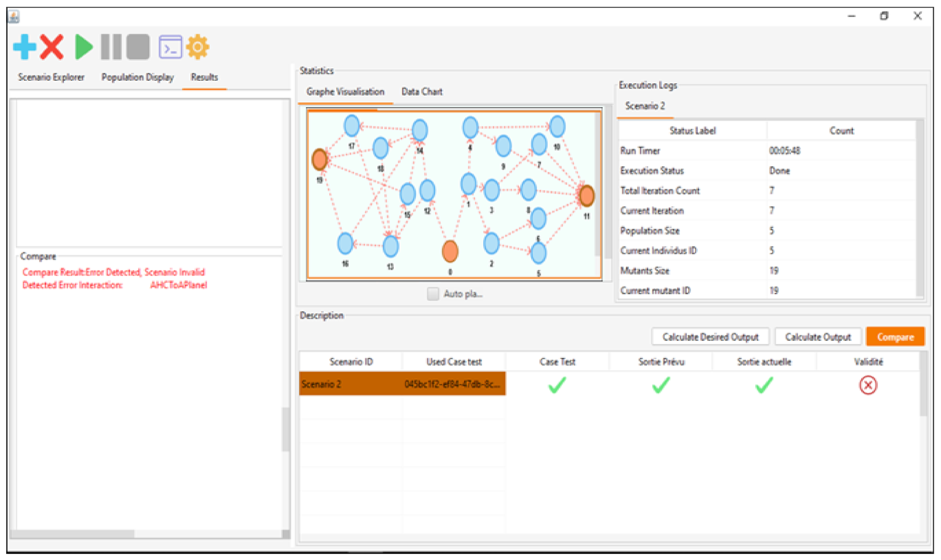Click Calculate Desired Output button
Viewport: 941px width, 560px height.
(710, 337)
